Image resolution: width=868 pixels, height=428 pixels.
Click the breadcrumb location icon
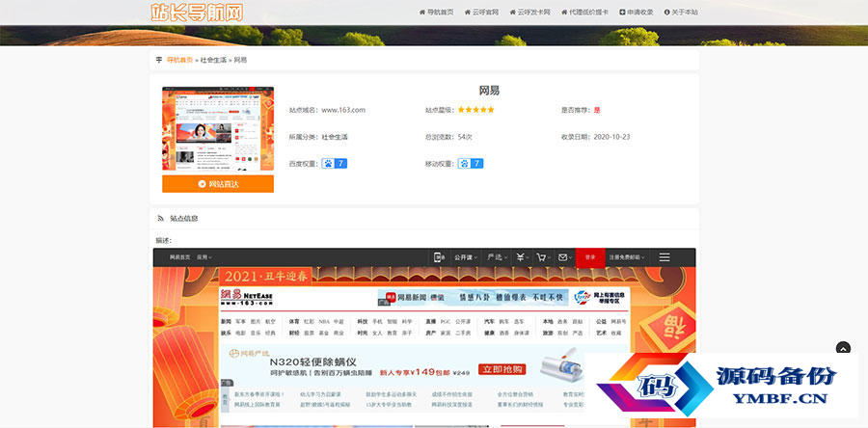pos(159,60)
